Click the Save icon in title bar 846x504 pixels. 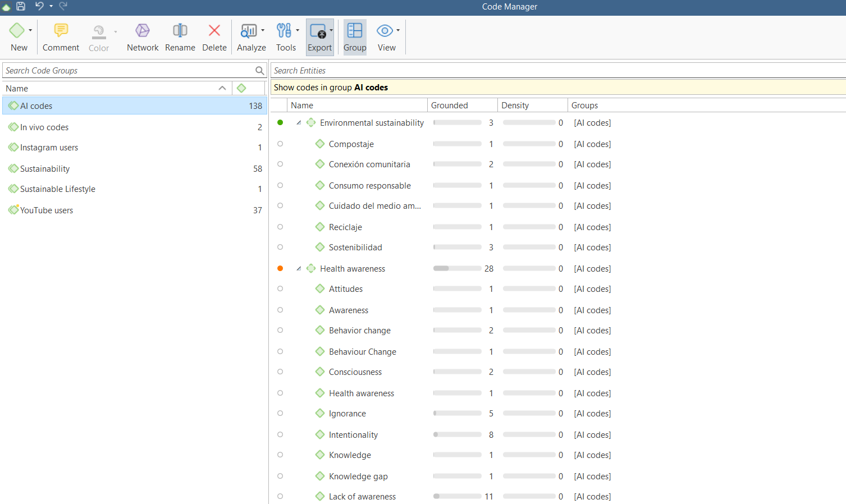tap(21, 6)
